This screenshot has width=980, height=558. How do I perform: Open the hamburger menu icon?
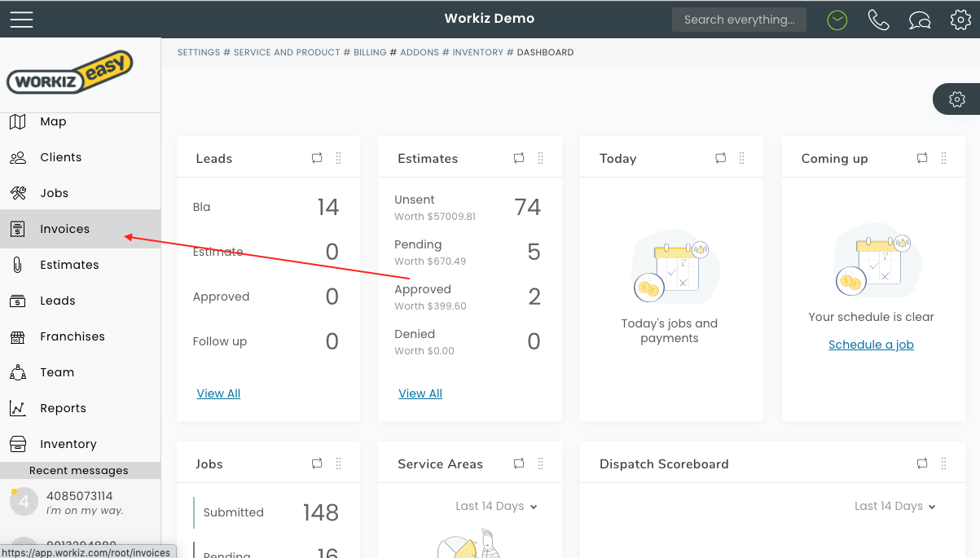click(x=22, y=20)
